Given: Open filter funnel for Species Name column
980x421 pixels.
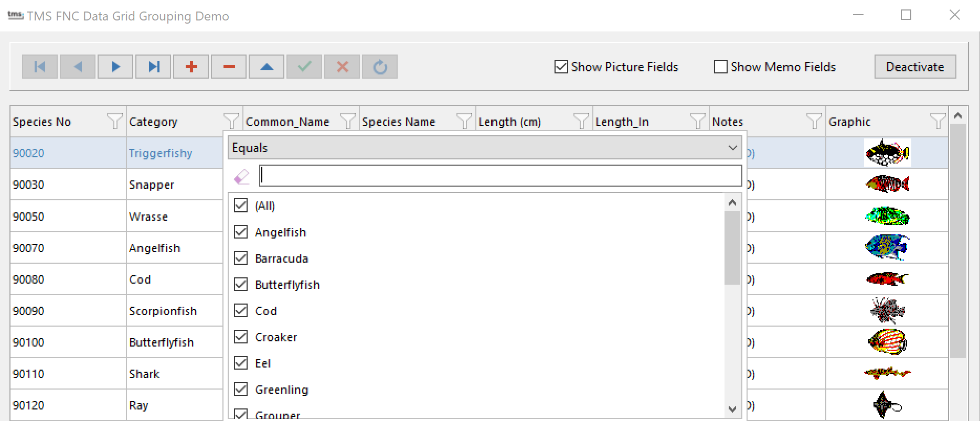Looking at the screenshot, I should 464,121.
